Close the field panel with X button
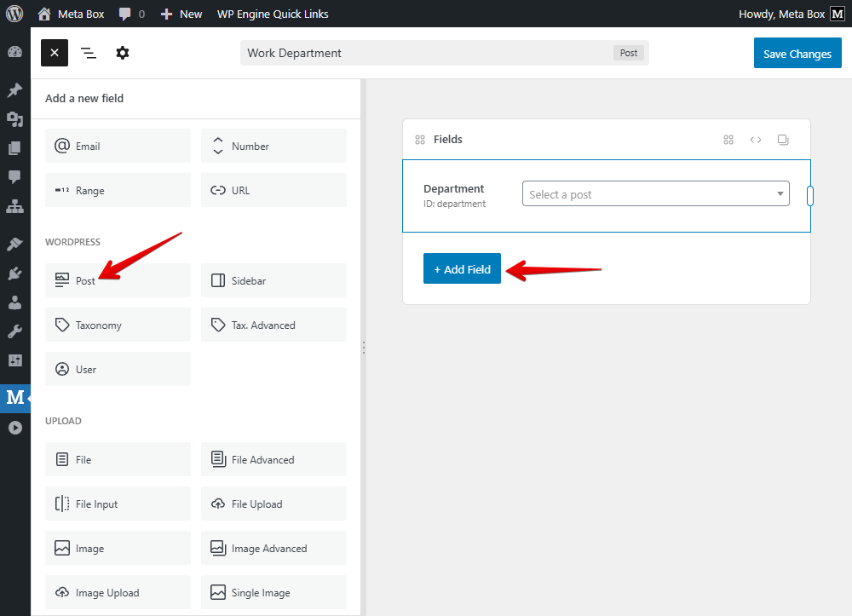This screenshot has width=852, height=616. (55, 53)
